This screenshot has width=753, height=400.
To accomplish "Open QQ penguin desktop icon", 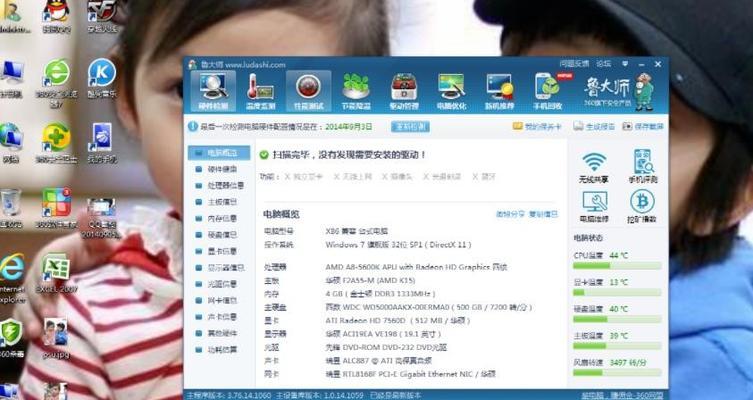I will point(57,16).
